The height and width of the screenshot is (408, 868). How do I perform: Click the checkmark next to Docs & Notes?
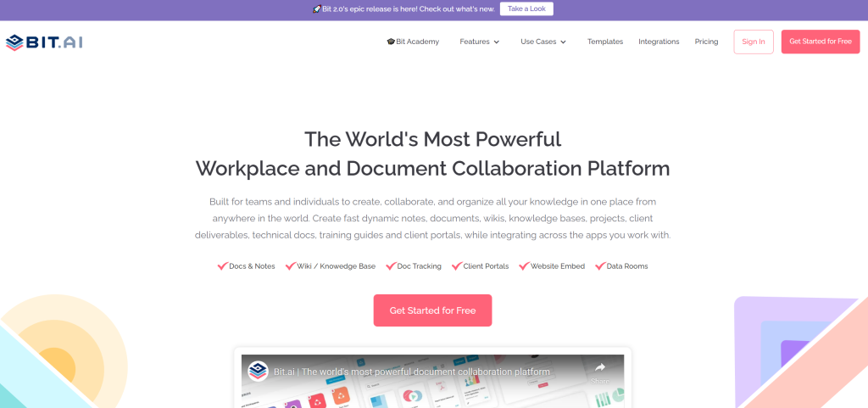coord(223,266)
